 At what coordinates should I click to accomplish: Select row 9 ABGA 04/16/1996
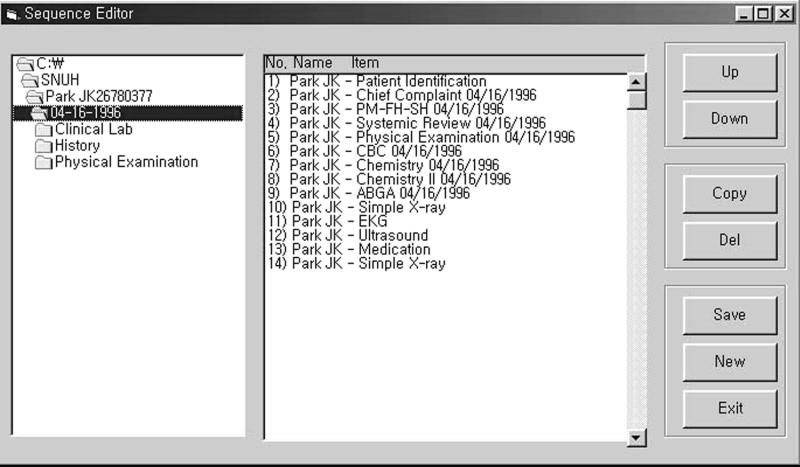coord(368,193)
